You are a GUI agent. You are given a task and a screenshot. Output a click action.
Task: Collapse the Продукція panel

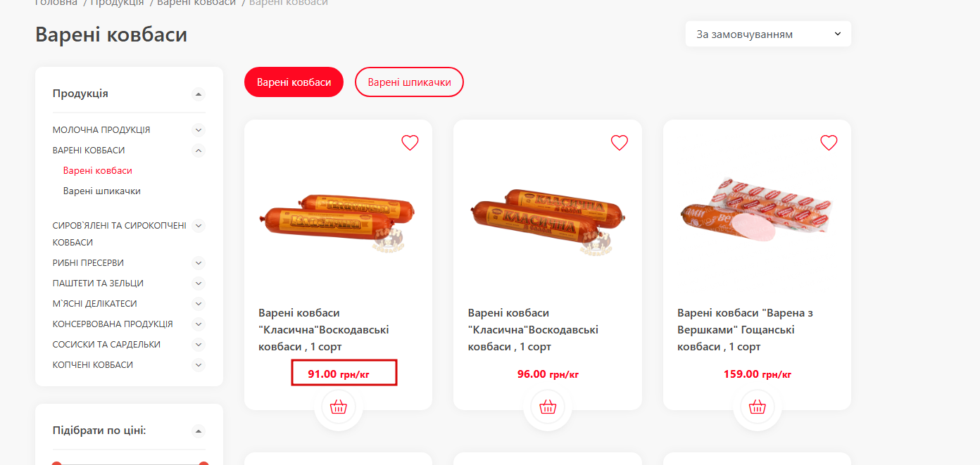199,94
